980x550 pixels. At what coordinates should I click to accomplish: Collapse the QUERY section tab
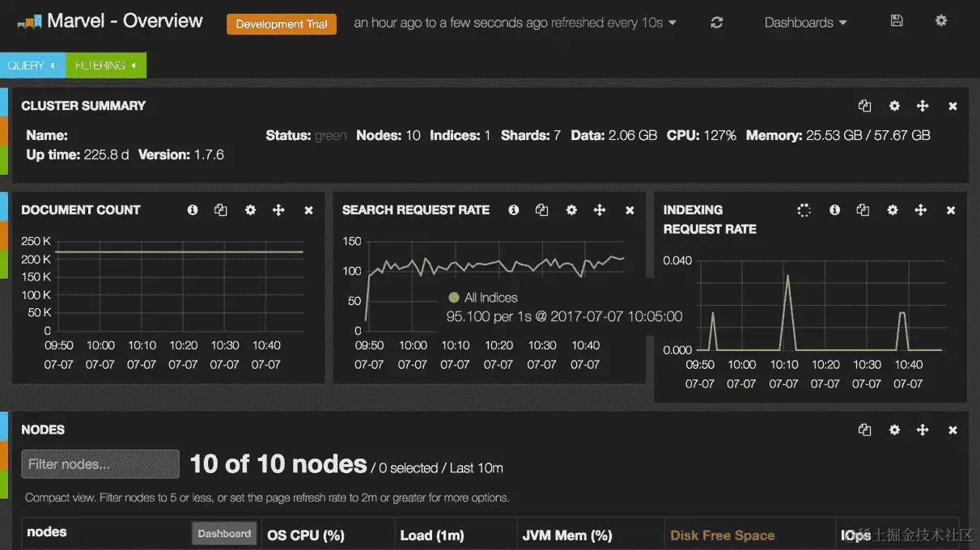point(32,65)
